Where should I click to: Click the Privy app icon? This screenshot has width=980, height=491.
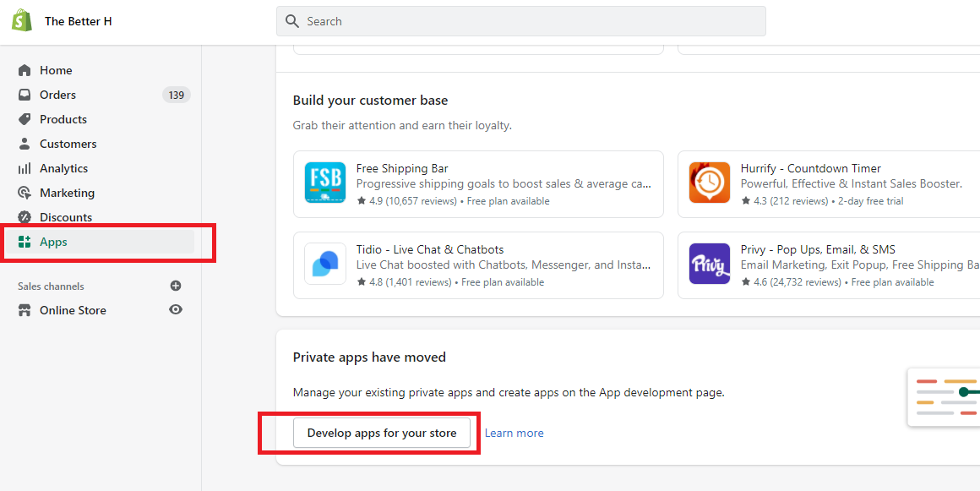pyautogui.click(x=710, y=264)
